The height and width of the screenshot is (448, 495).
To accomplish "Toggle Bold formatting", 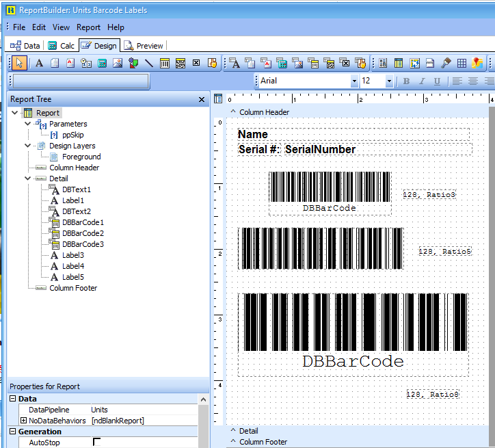I will coord(406,81).
